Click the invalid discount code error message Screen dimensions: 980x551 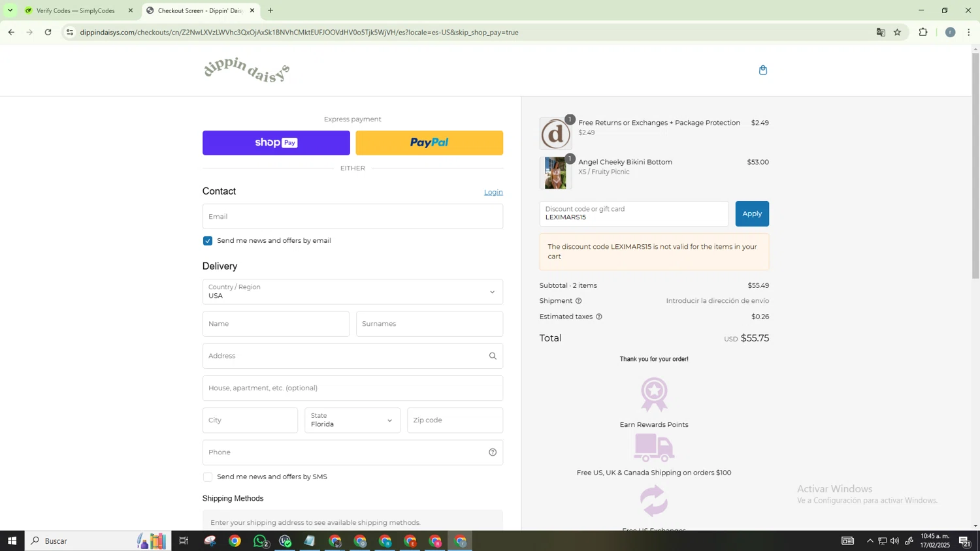click(x=654, y=252)
